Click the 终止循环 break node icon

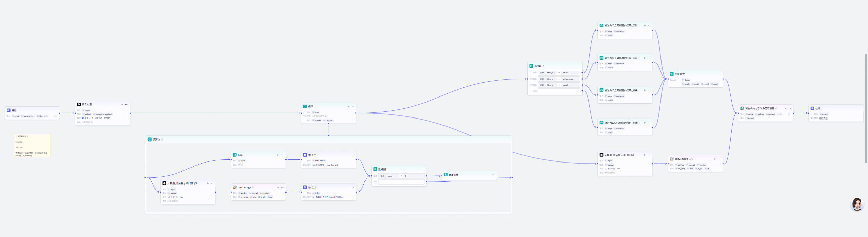(x=446, y=175)
